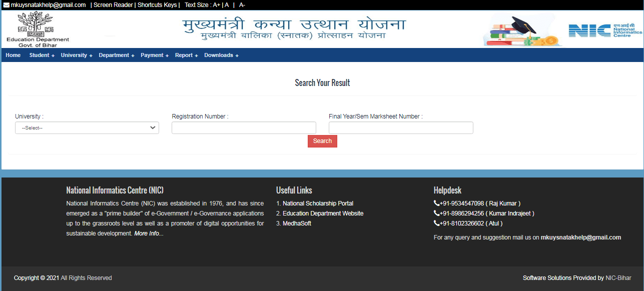
Task: Open the More Info link
Action: tap(149, 233)
